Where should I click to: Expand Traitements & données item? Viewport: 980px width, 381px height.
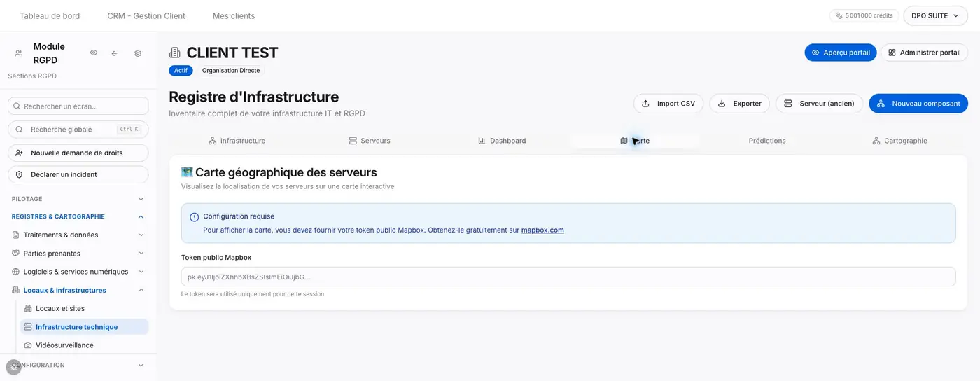78,235
